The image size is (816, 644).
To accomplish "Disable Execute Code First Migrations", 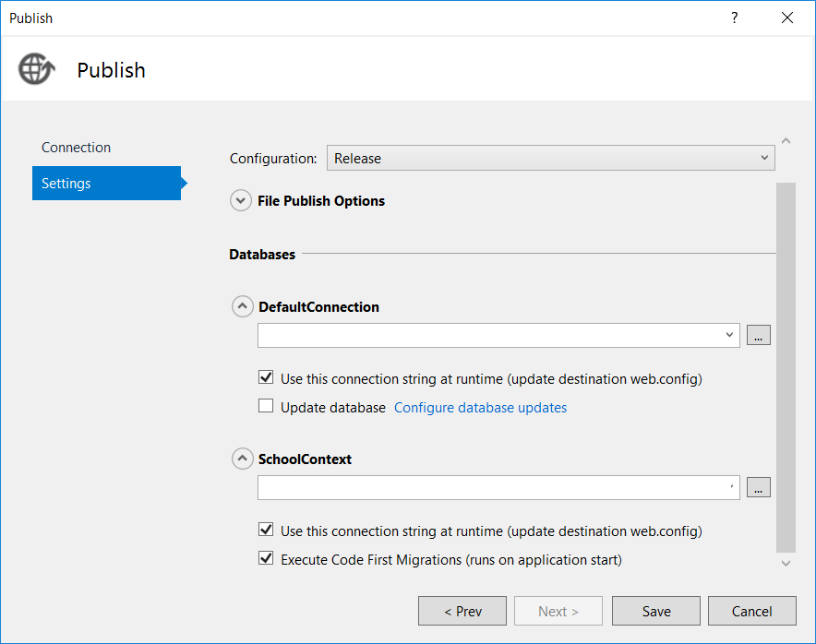I will pos(266,559).
